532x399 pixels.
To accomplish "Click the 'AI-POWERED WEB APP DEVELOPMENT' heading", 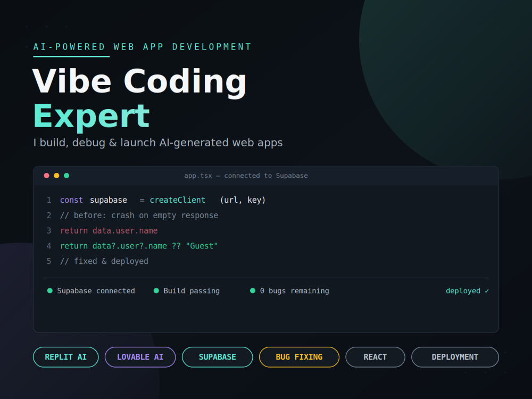I will (x=142, y=47).
